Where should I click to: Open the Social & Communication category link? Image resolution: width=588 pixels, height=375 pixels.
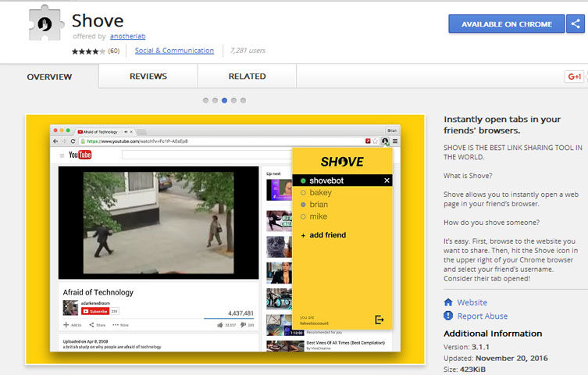coord(174,51)
